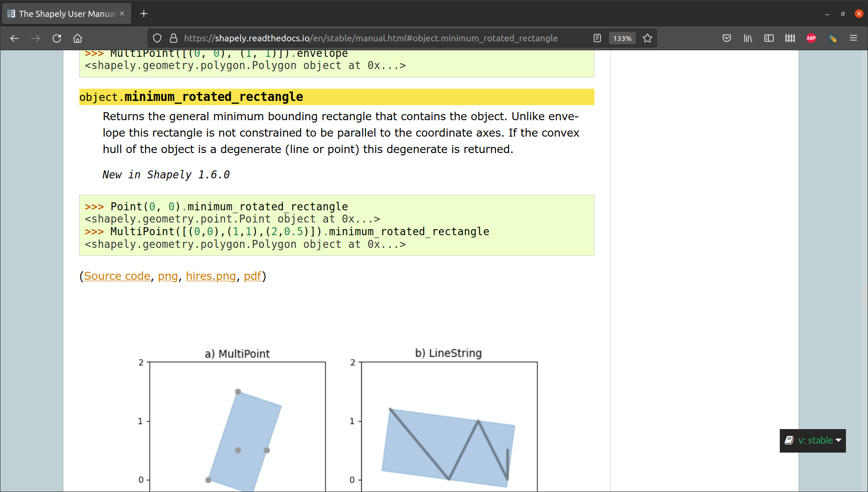The width and height of the screenshot is (868, 492).
Task: Open the Library bookmarks and history
Action: click(x=748, y=38)
